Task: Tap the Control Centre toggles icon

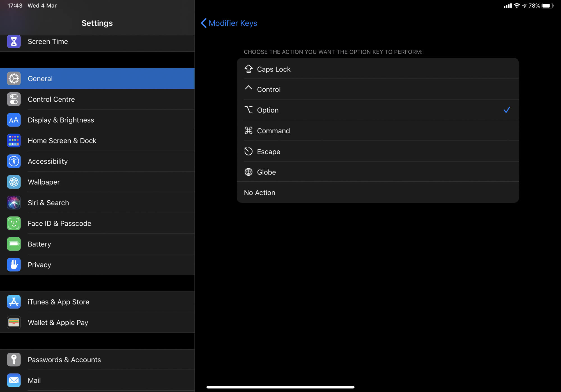Action: tap(14, 99)
